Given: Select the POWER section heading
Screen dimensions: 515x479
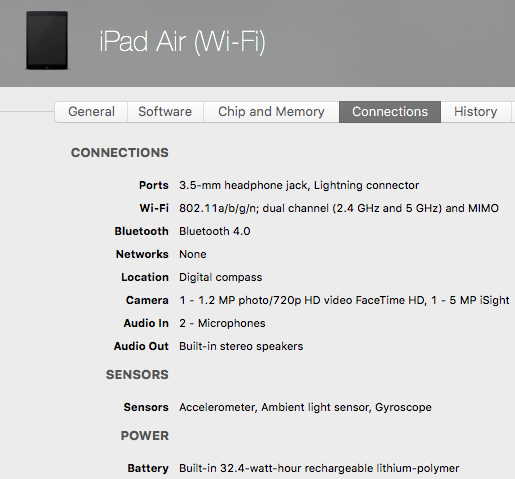Looking at the screenshot, I should (x=145, y=436).
